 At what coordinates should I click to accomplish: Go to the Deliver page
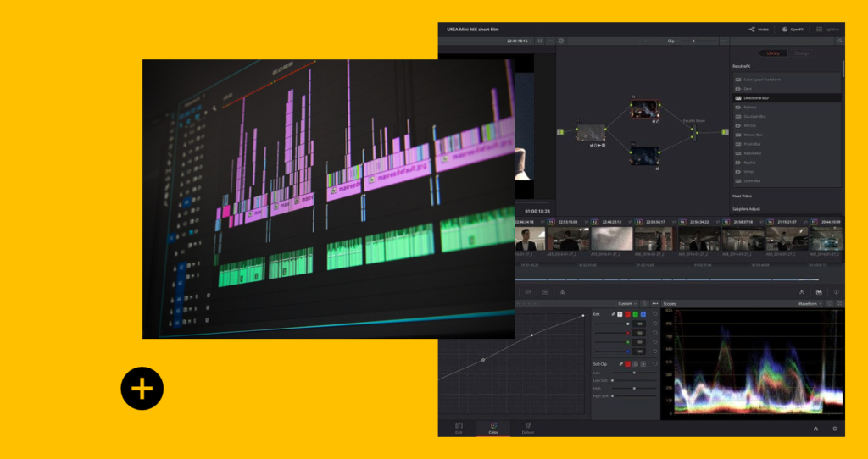pyautogui.click(x=527, y=428)
